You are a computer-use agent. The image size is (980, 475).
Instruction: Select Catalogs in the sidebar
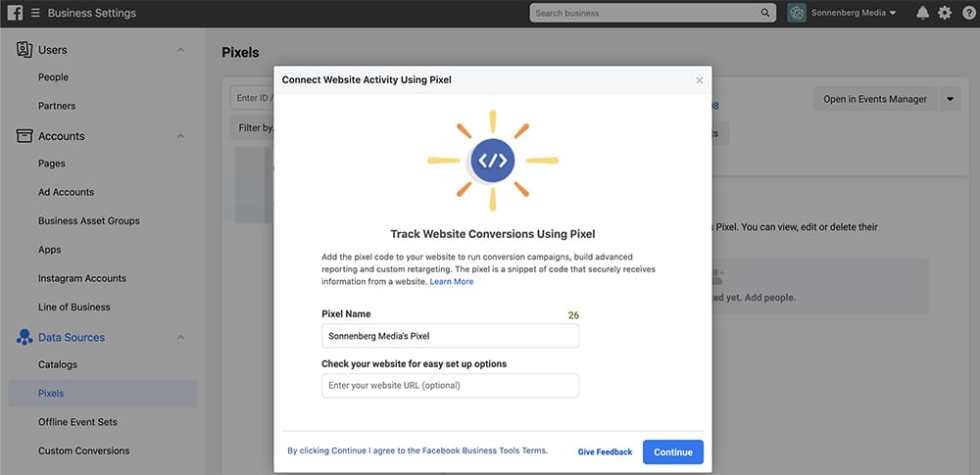(x=58, y=365)
